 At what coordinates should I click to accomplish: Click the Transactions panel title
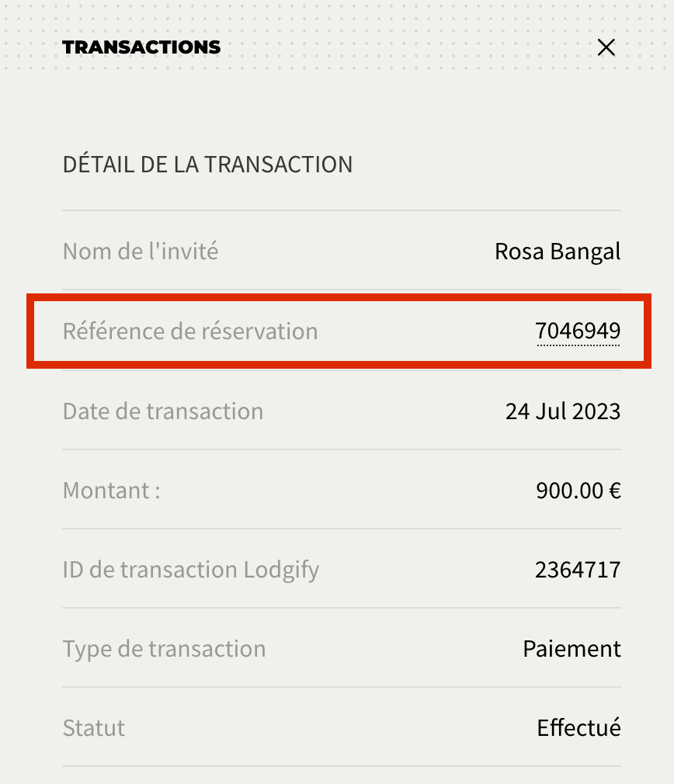[141, 47]
